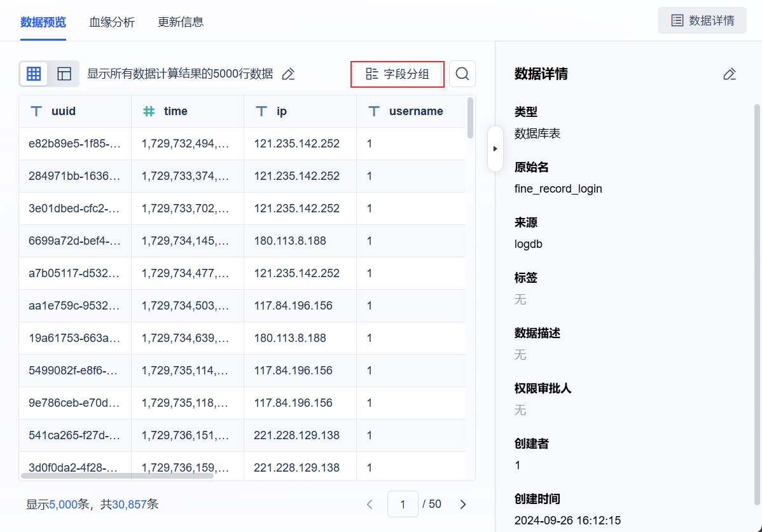Click the page number input field

click(x=403, y=504)
